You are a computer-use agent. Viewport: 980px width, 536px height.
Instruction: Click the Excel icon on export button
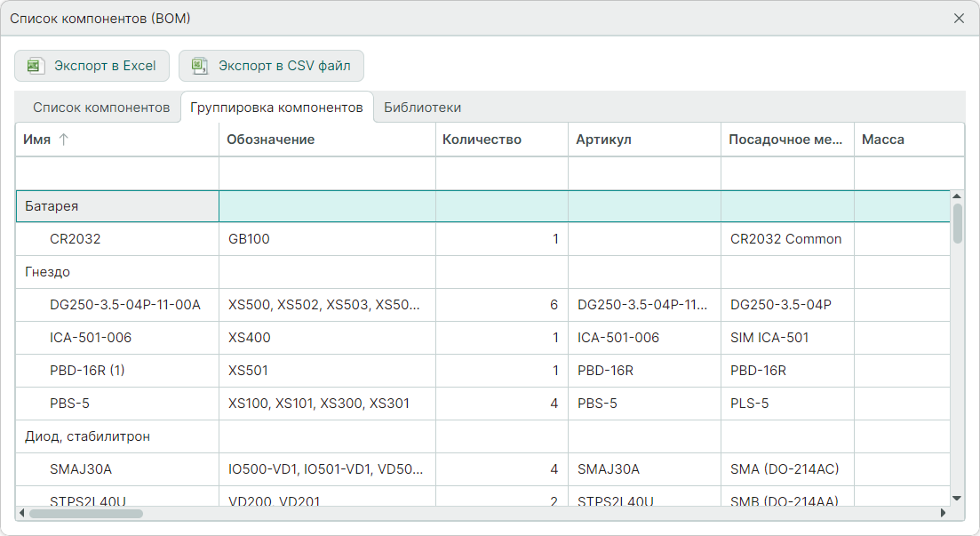pos(35,66)
